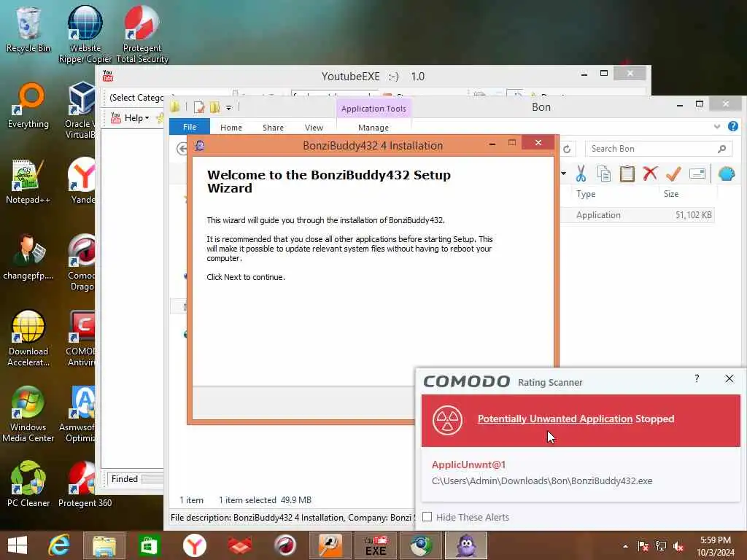Switch to BonziBuddy installer taskbar button
The image size is (747, 560).
(x=466, y=545)
